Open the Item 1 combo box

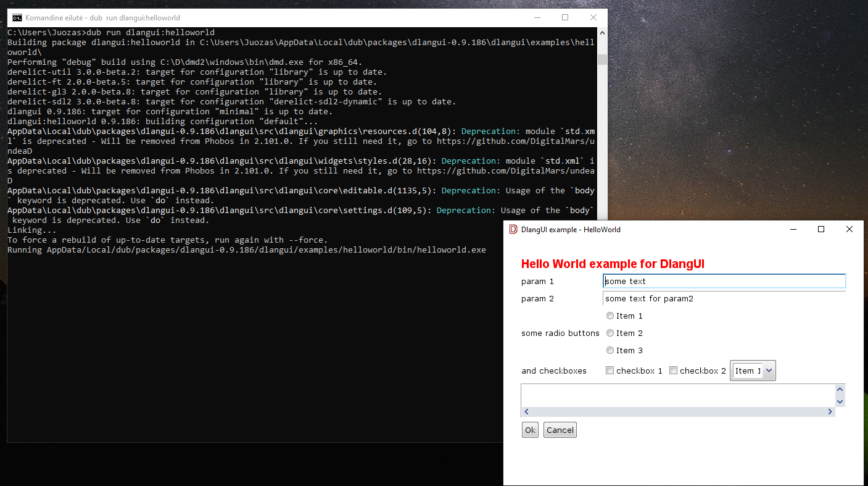point(753,370)
